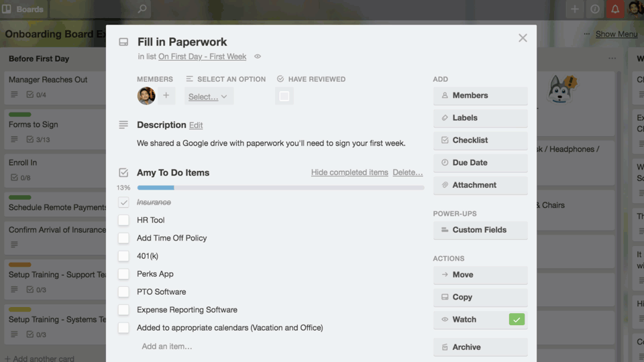Click Hide completed items link
The width and height of the screenshot is (644, 362).
[x=350, y=172]
